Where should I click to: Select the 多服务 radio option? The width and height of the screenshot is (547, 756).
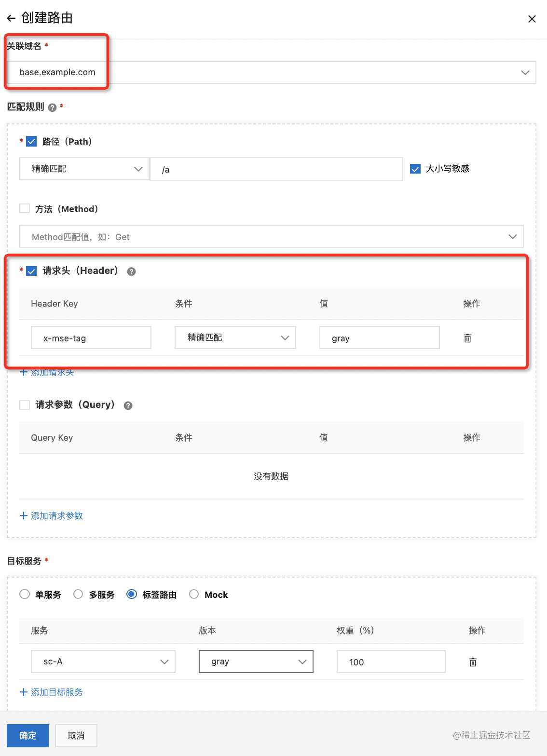(x=78, y=594)
